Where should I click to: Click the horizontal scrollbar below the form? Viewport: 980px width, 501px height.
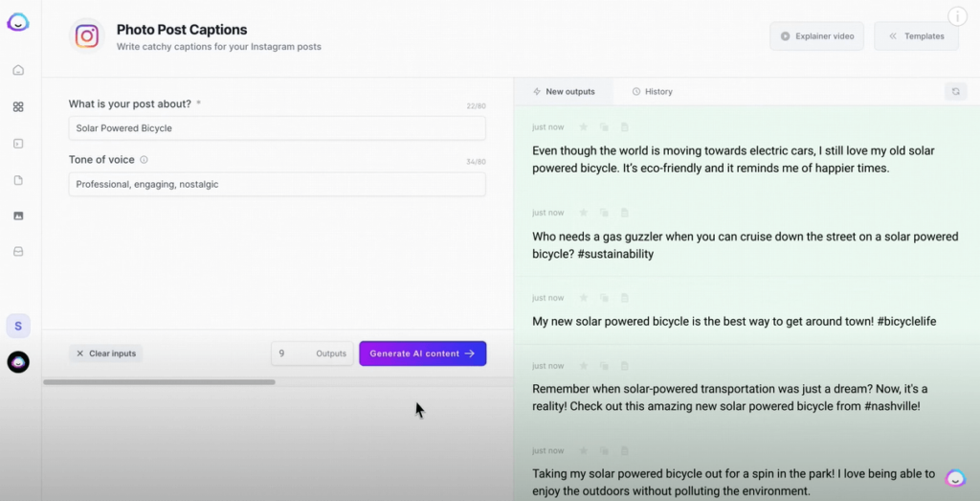click(159, 382)
